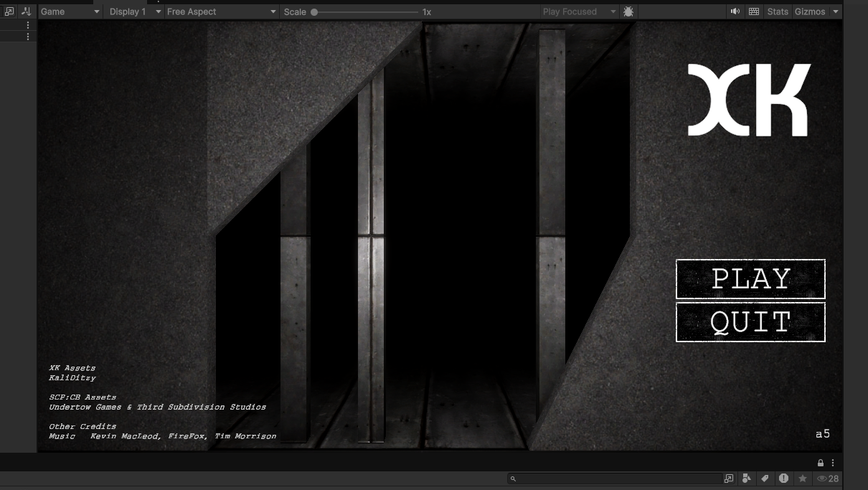Click the 'Other Credits' heading text
This screenshot has width=868, height=490.
82,426
